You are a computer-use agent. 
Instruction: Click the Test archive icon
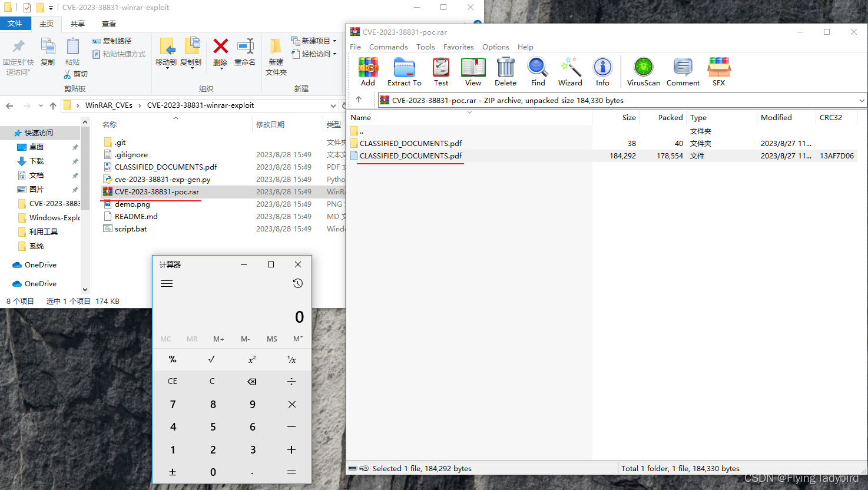point(441,72)
